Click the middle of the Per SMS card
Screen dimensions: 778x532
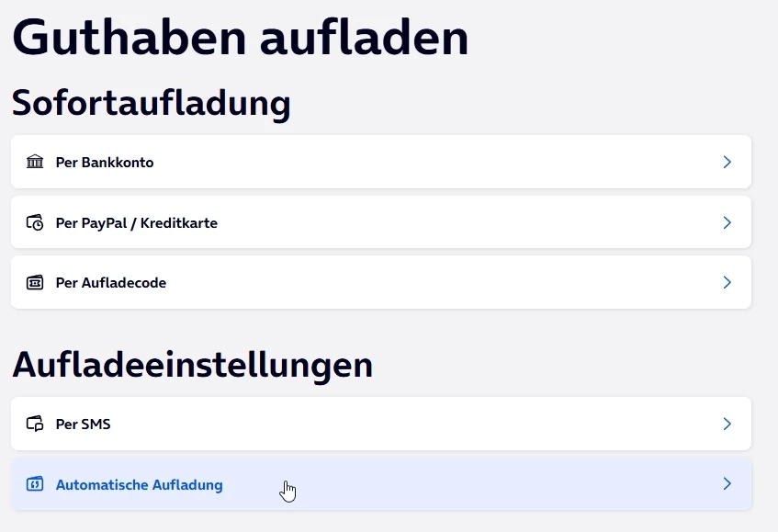[380, 424]
